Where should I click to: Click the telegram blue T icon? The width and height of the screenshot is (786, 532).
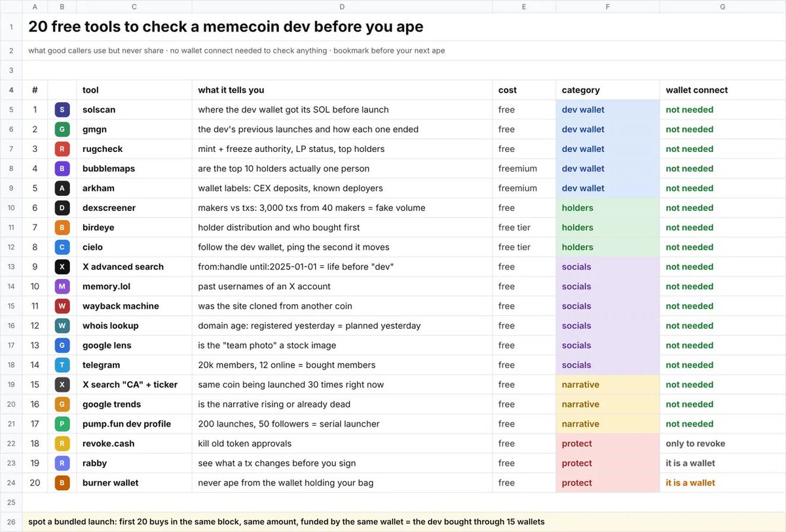62,365
